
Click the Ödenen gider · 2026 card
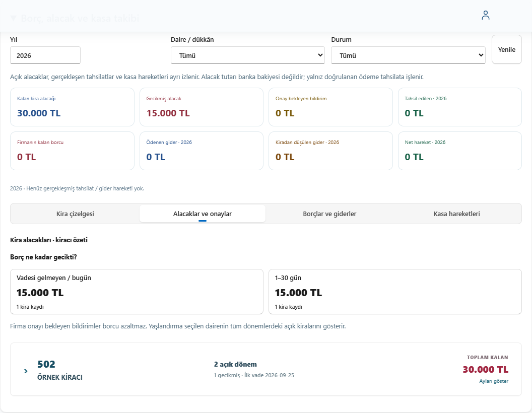click(x=202, y=151)
